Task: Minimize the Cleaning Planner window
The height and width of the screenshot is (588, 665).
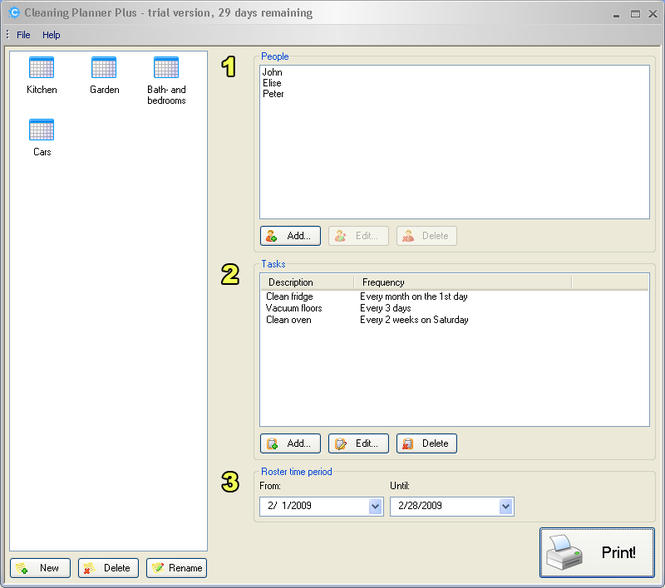Action: click(x=616, y=14)
